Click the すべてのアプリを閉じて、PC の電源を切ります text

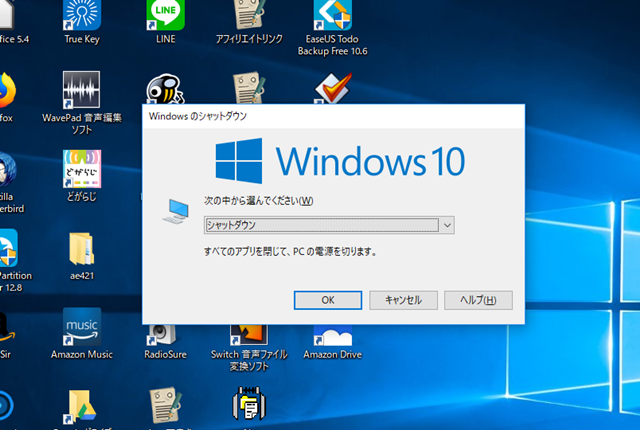tap(290, 252)
